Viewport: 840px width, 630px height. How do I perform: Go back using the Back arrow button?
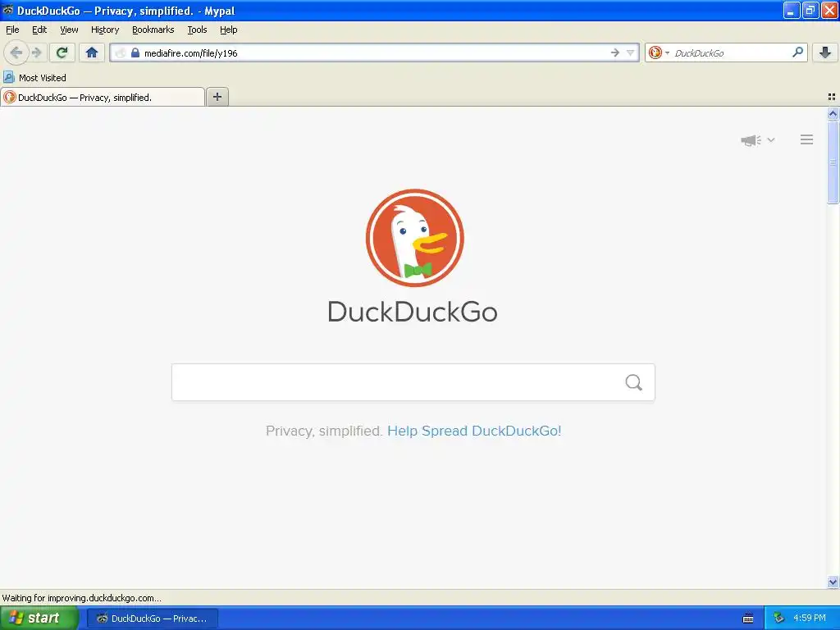(x=16, y=52)
